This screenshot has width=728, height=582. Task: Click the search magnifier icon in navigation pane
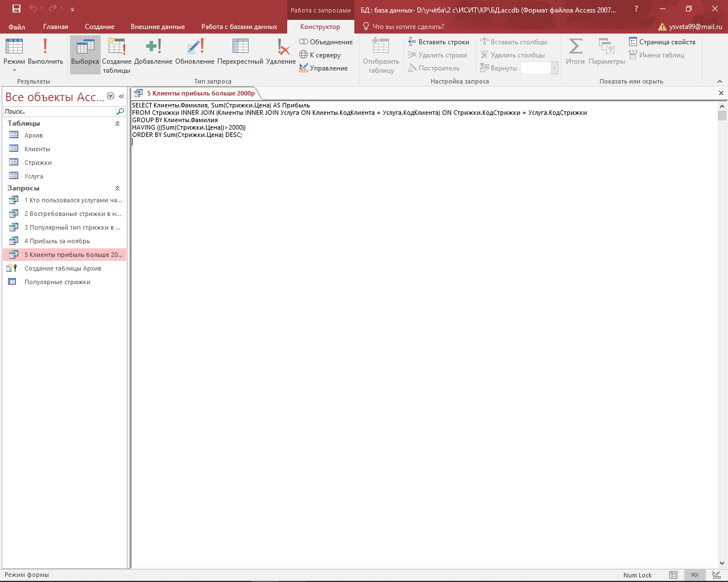point(120,111)
